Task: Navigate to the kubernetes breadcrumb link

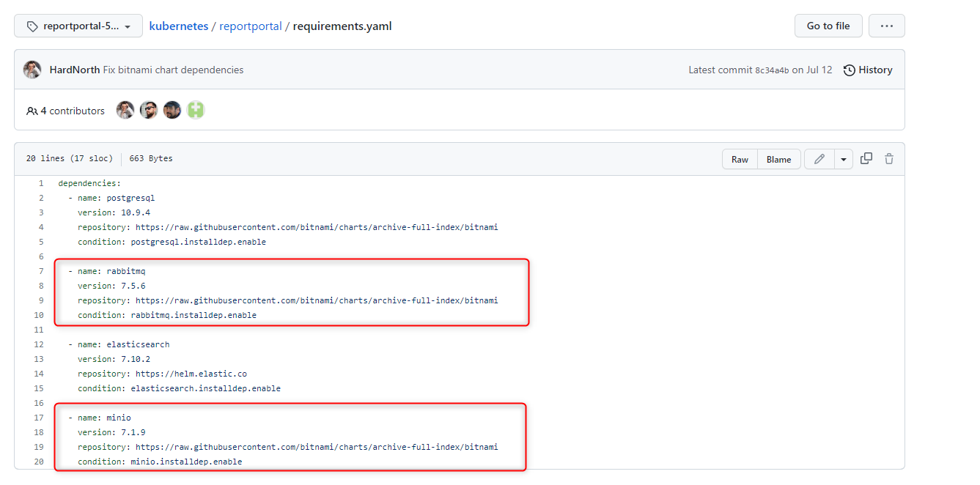Action: 178,25
